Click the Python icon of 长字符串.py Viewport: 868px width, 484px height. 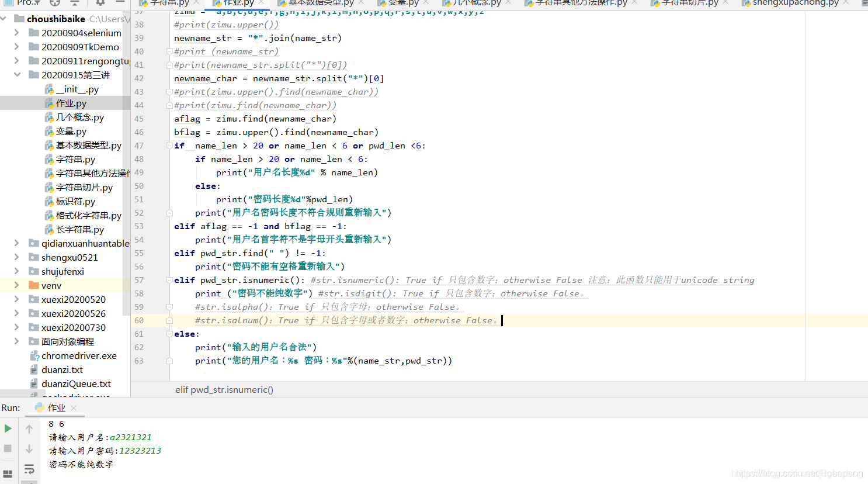(50, 230)
